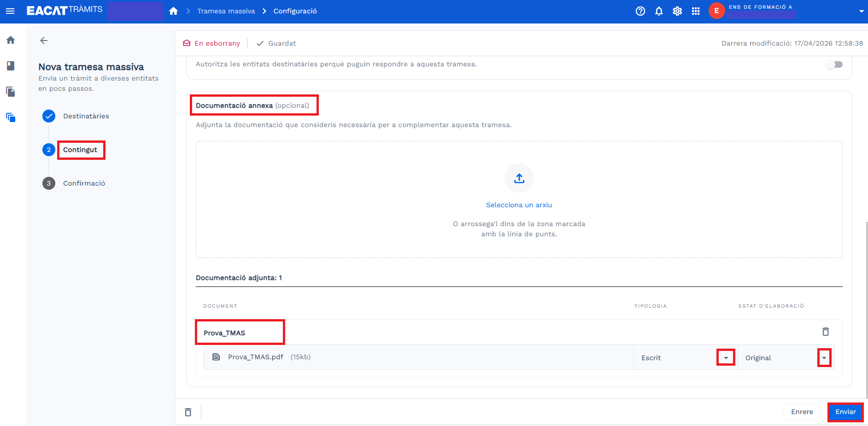Open the notifications bell
The image size is (868, 426).
click(659, 11)
